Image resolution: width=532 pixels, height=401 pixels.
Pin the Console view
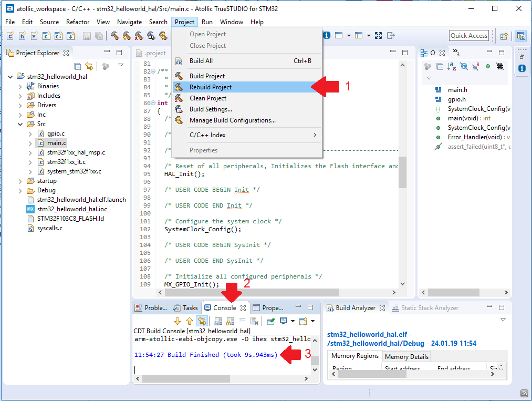270,321
